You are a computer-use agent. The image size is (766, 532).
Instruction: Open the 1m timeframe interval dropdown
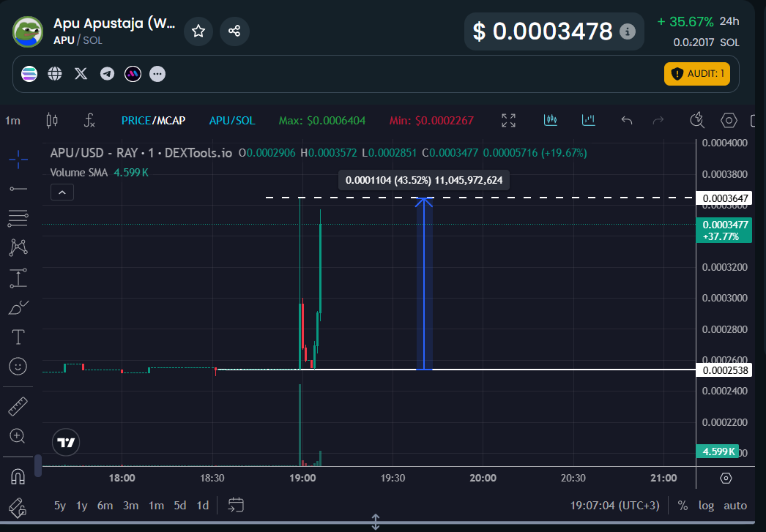coord(13,120)
